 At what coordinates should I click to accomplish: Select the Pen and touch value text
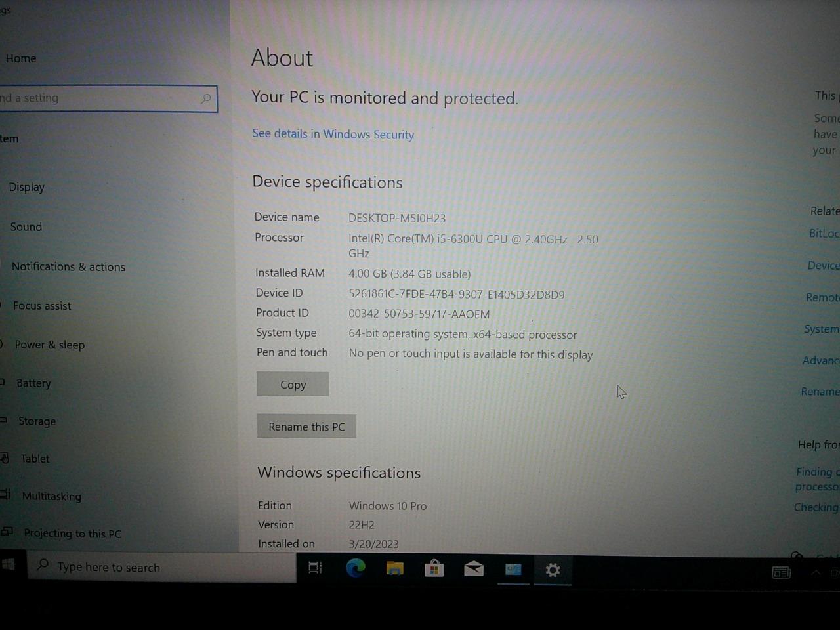tap(471, 354)
